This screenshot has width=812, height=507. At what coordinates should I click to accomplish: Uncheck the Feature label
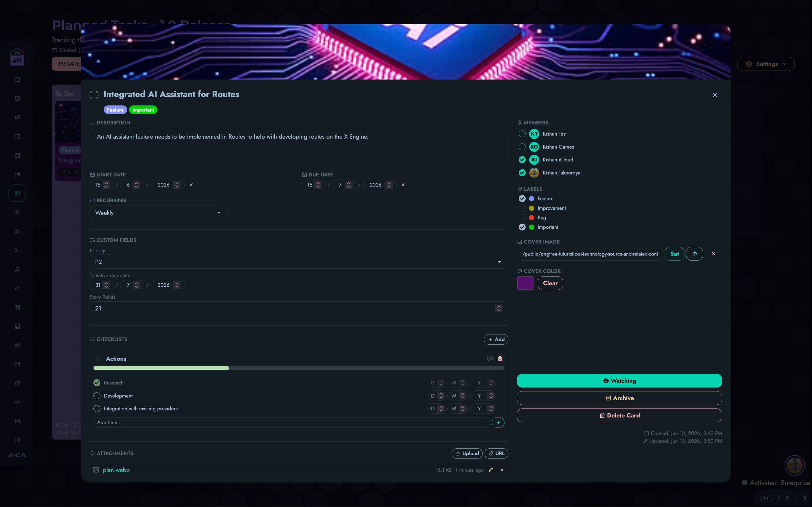click(522, 198)
